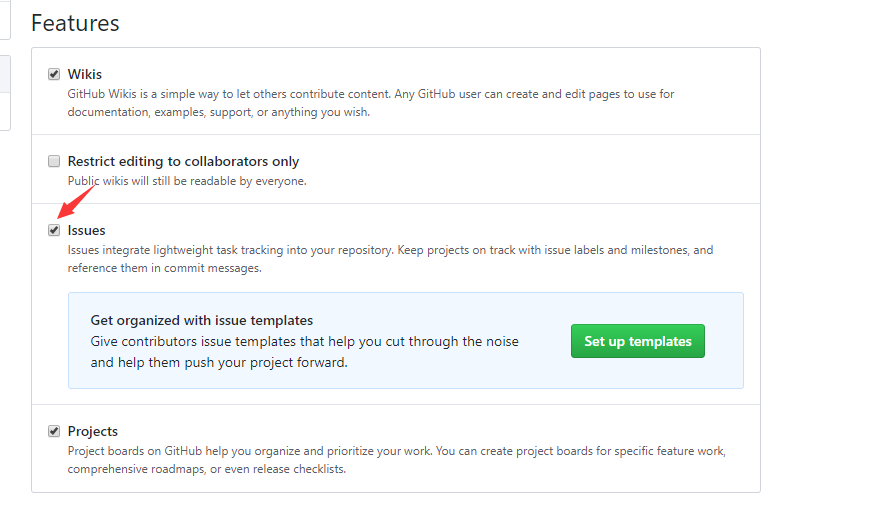Viewport: 885px width, 528px height.
Task: Uncheck the Wikis checkbox
Action: [x=54, y=74]
